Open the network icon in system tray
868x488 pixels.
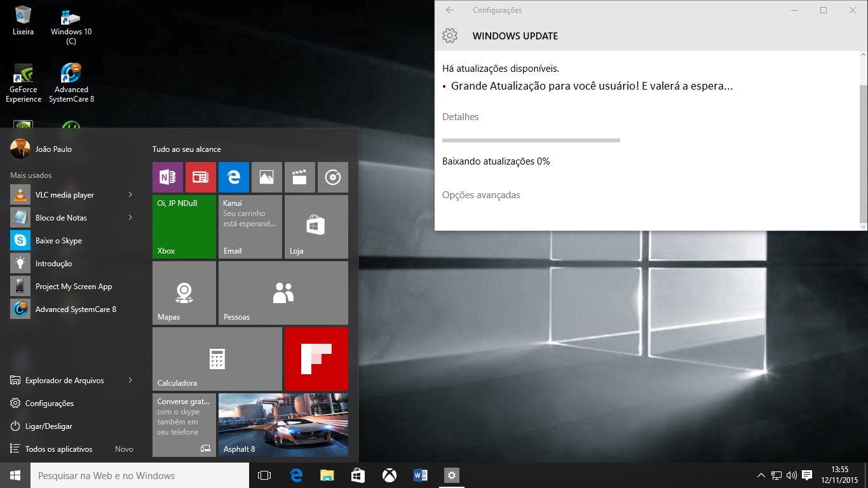coord(776,475)
